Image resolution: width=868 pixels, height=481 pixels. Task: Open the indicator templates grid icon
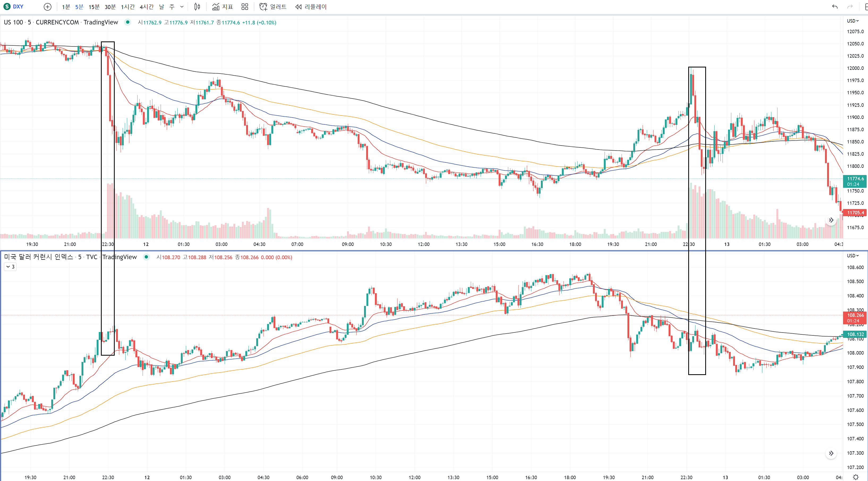245,7
